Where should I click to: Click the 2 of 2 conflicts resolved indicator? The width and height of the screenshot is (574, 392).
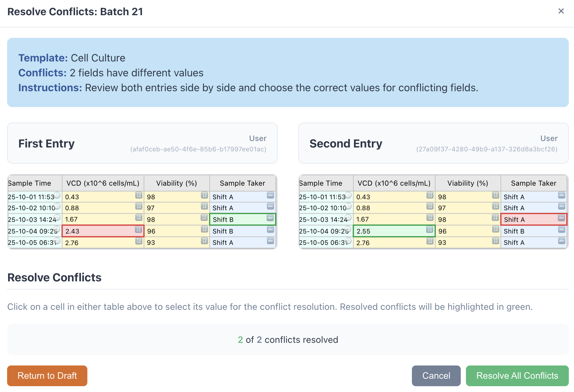(x=288, y=340)
